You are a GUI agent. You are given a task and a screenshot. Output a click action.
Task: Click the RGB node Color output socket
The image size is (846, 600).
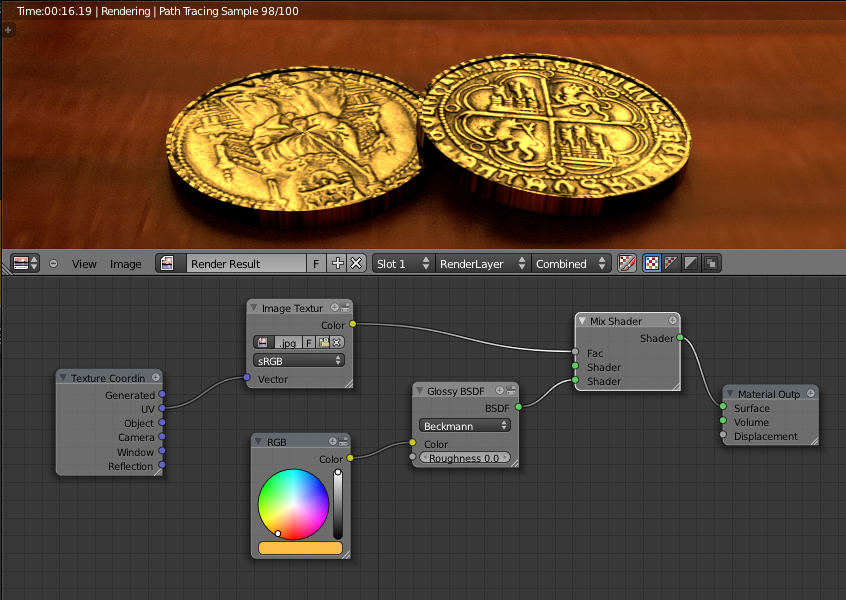click(x=350, y=458)
